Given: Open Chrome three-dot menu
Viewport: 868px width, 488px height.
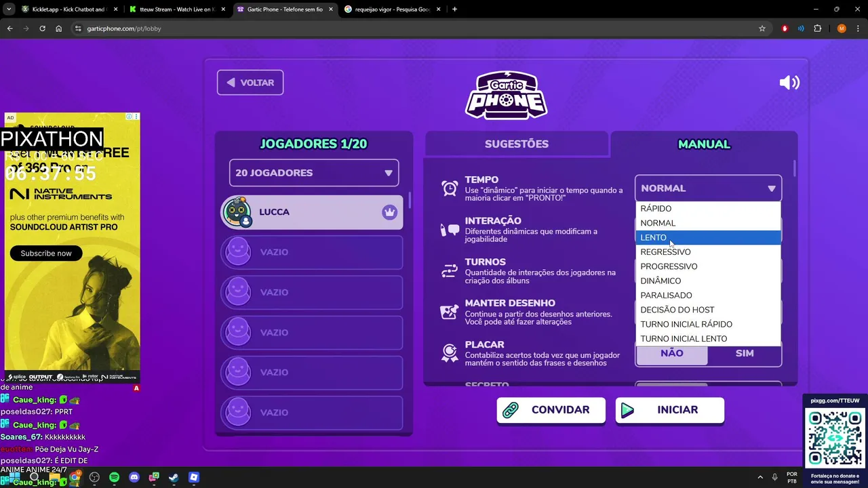Looking at the screenshot, I should [x=858, y=28].
